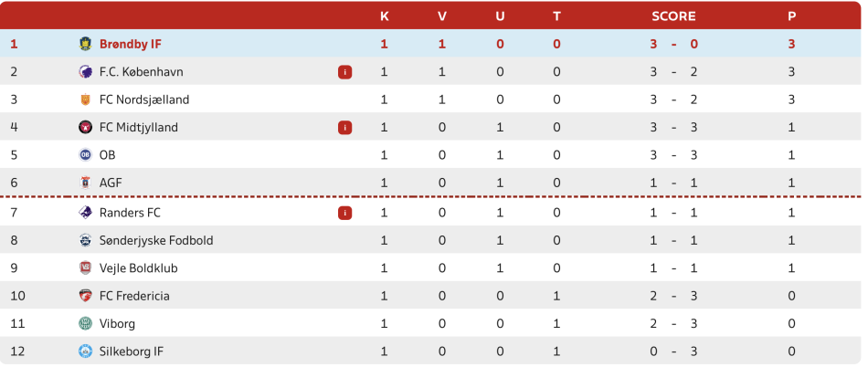
Task: Open the Brøndby IF team link
Action: tap(131, 44)
